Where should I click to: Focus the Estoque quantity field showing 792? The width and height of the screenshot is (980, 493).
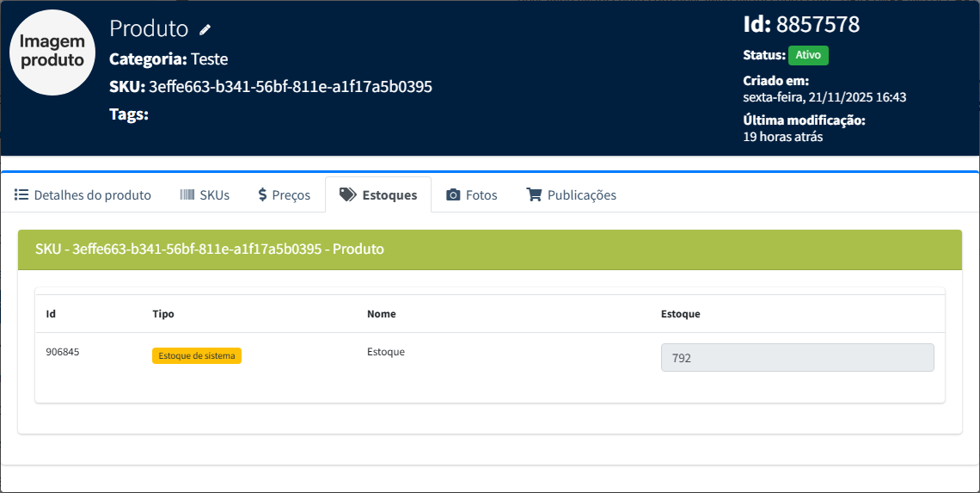797,358
